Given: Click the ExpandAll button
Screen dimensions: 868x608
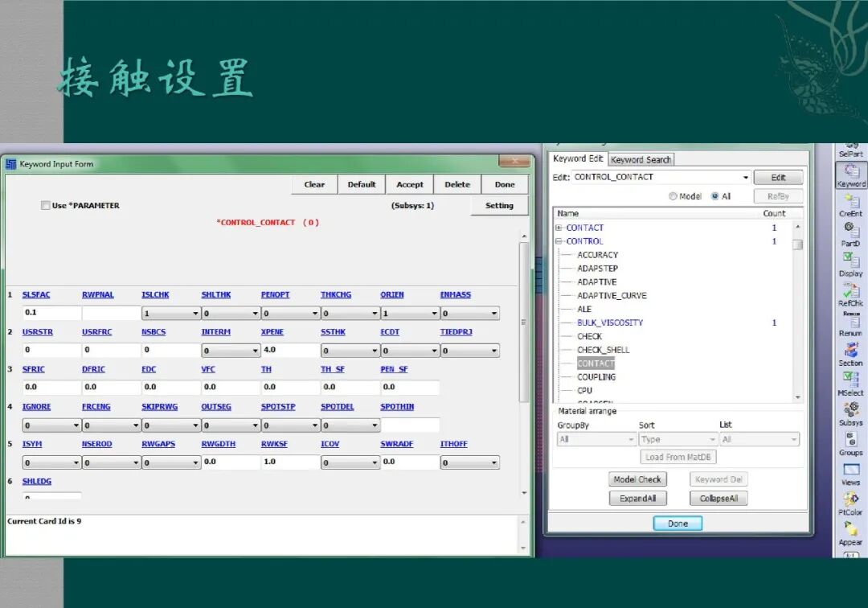Looking at the screenshot, I should click(637, 499).
